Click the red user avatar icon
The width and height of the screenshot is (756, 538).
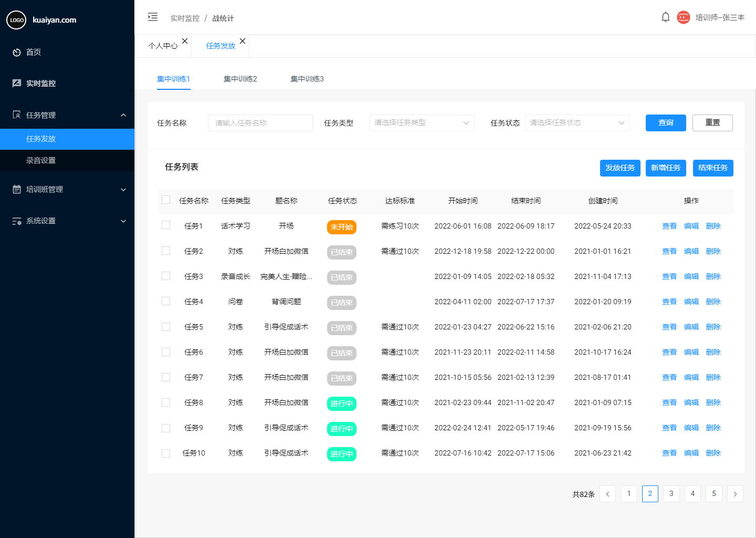pos(684,17)
